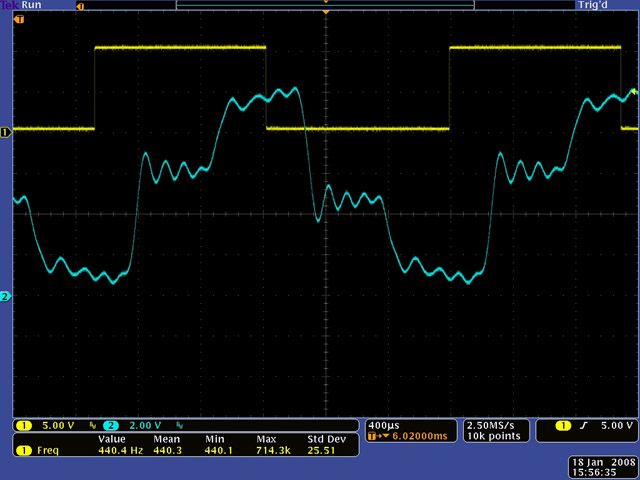Click the Tek logo in top corner

10,5
